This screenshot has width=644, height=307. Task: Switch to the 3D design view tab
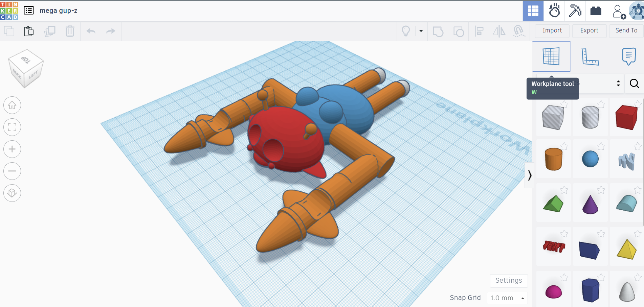533,11
